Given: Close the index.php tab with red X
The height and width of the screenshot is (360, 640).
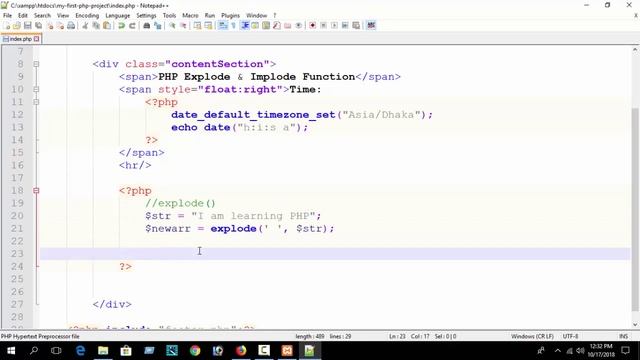Looking at the screenshot, I should 37,39.
